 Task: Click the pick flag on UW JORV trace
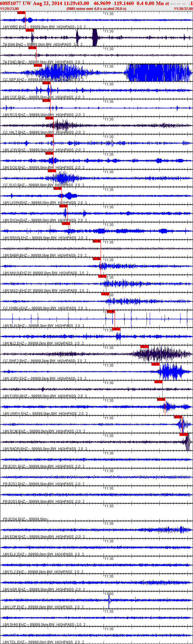pos(156,364)
